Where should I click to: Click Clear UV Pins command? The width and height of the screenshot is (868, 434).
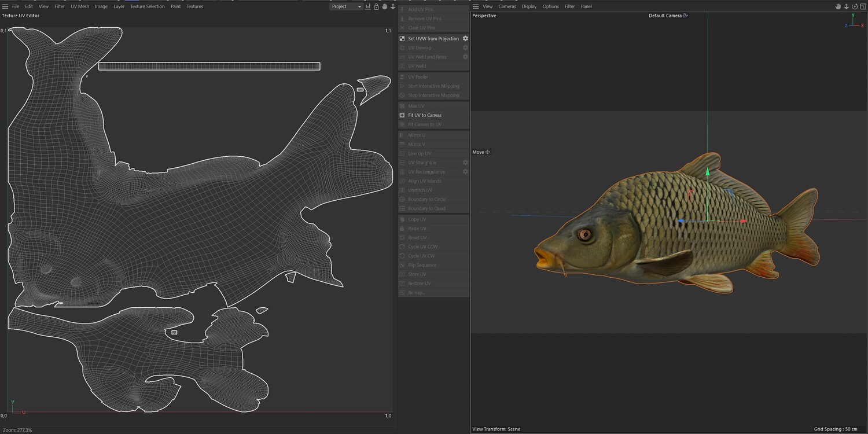pos(434,28)
